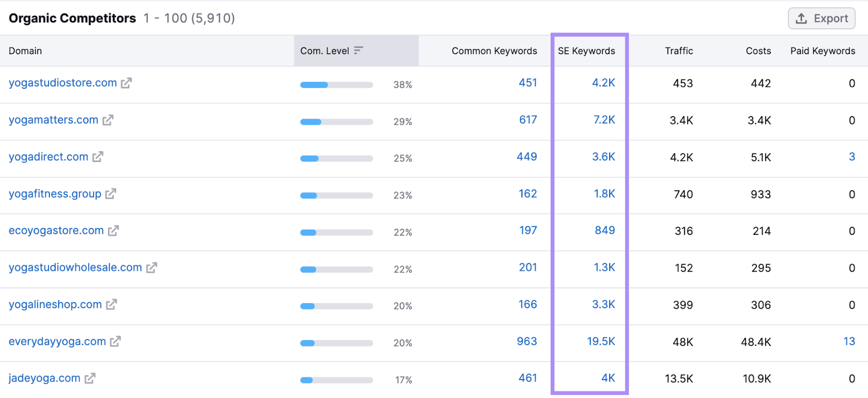Open 162 common keywords for yogafitness.group
The height and width of the screenshot is (398, 868).
pyautogui.click(x=528, y=194)
